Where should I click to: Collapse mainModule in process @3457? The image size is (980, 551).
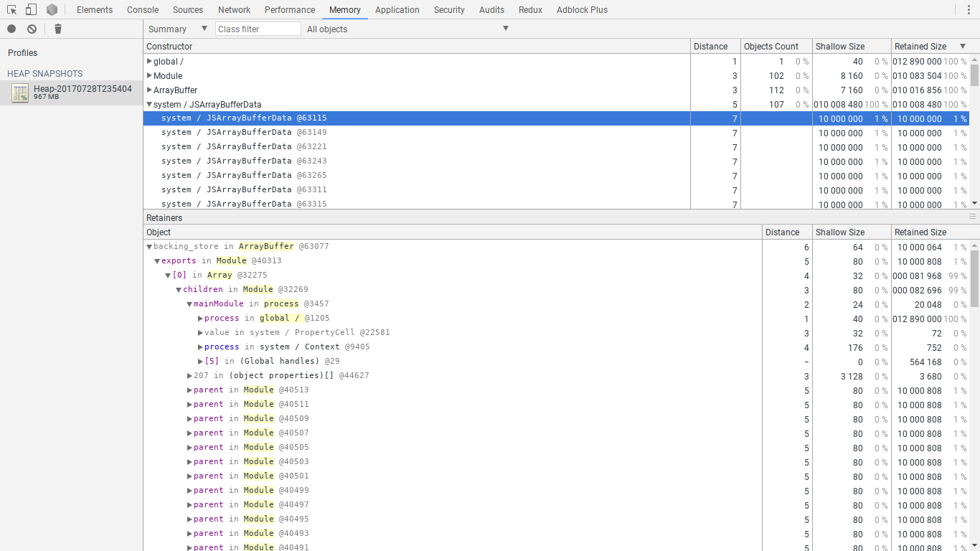click(189, 303)
